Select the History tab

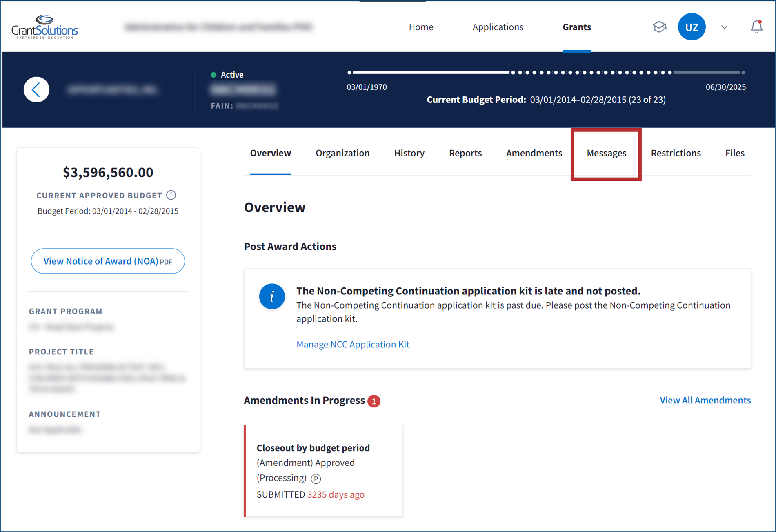pyautogui.click(x=409, y=153)
